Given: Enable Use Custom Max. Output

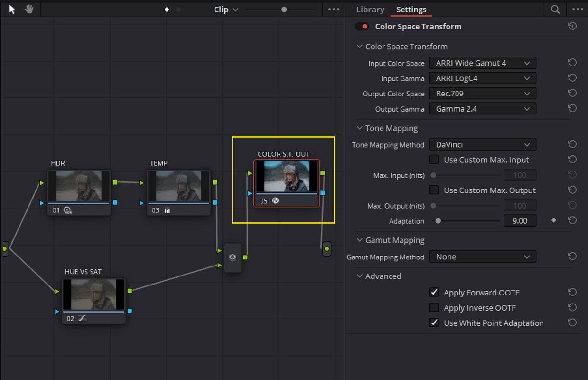Looking at the screenshot, I should coord(434,190).
